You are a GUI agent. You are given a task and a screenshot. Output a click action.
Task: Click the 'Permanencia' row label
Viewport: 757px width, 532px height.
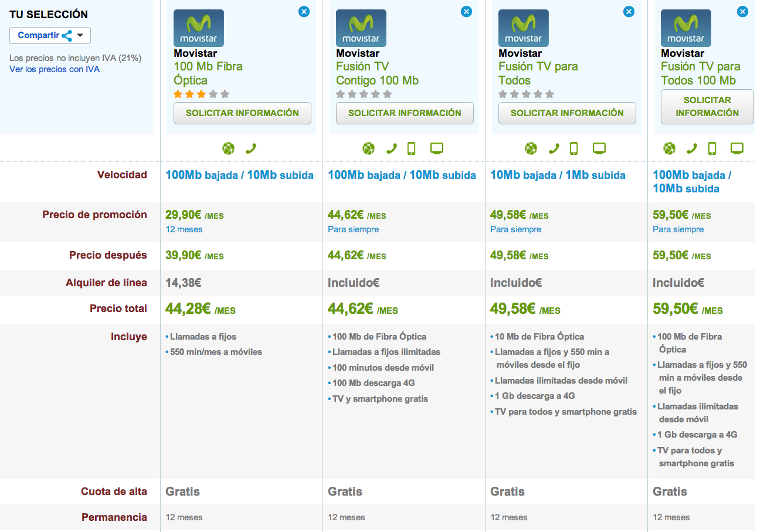click(114, 517)
